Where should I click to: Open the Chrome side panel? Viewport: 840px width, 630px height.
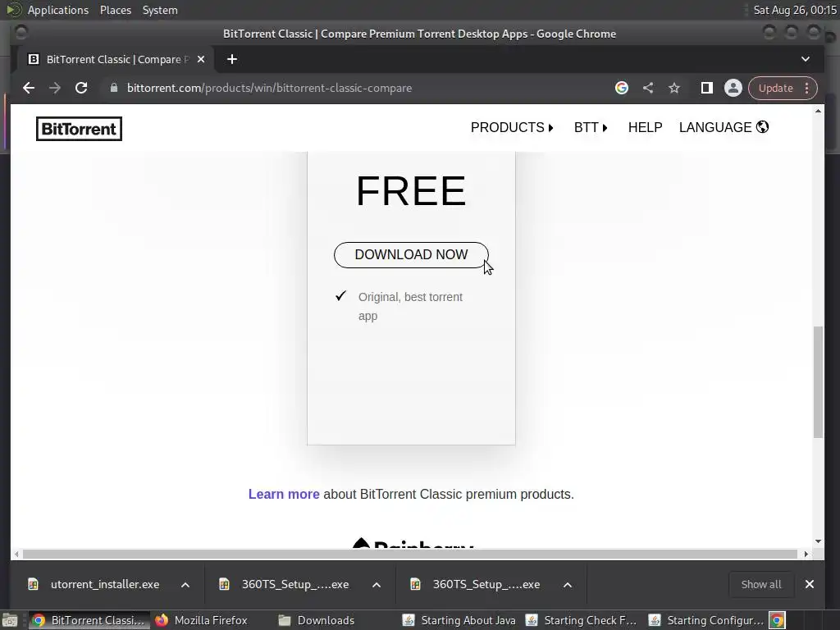pos(706,88)
